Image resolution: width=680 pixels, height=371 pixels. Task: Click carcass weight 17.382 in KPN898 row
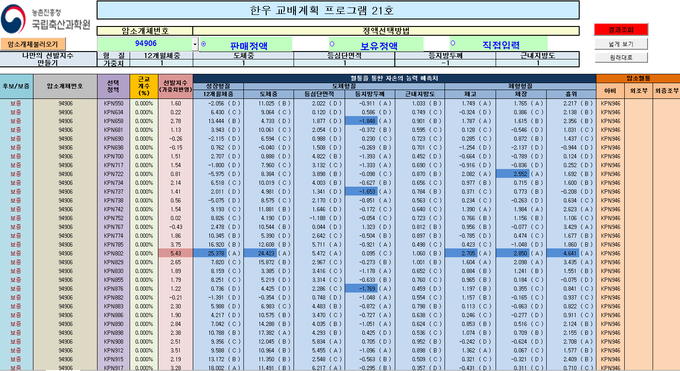[268, 333]
